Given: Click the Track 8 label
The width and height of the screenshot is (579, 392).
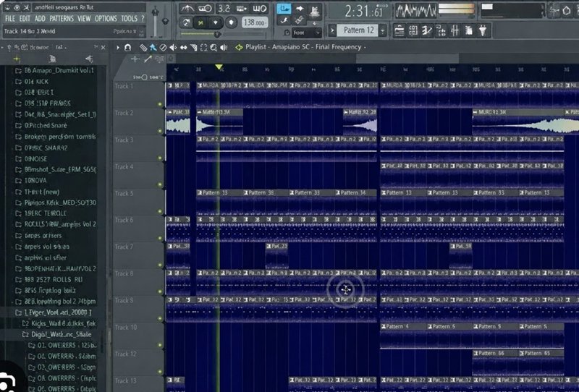Looking at the screenshot, I should (x=124, y=273).
